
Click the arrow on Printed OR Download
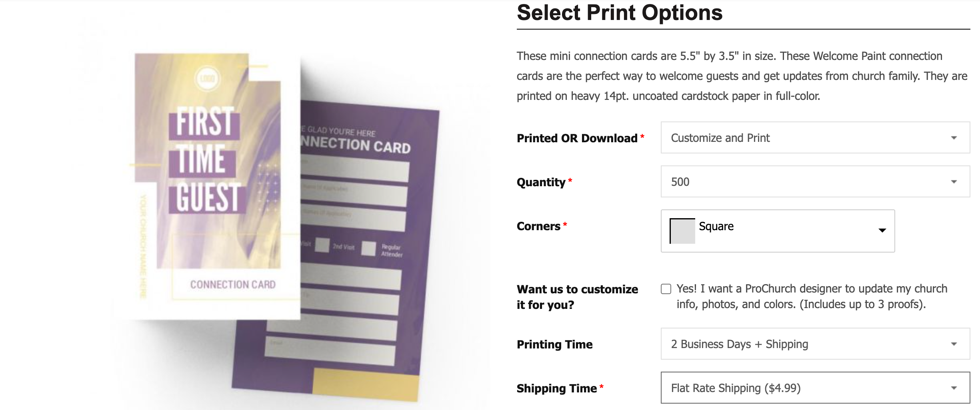point(954,138)
